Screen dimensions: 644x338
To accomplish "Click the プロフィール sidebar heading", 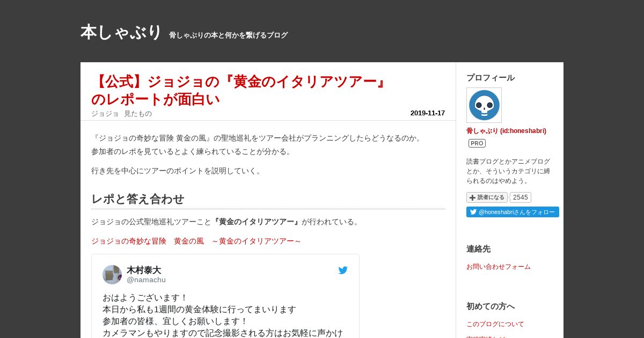I will (491, 78).
